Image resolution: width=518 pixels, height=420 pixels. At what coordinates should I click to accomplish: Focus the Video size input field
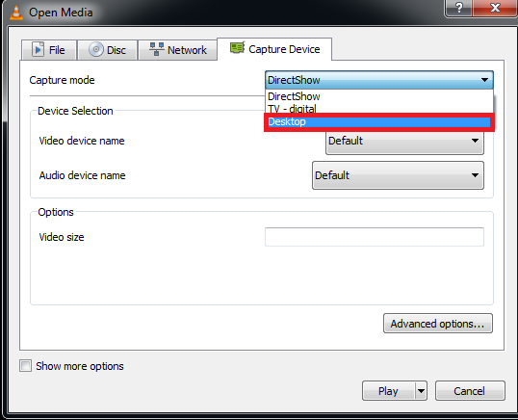coord(375,237)
